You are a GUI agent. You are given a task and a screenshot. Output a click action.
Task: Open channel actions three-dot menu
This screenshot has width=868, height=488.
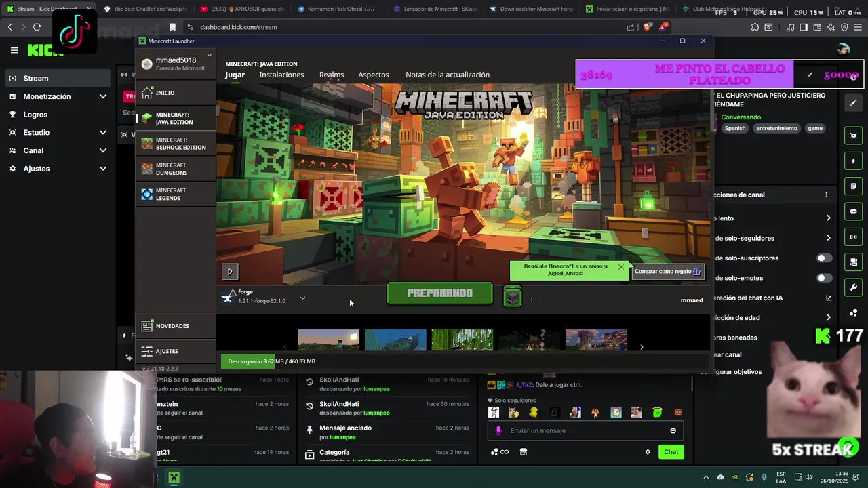coord(826,195)
